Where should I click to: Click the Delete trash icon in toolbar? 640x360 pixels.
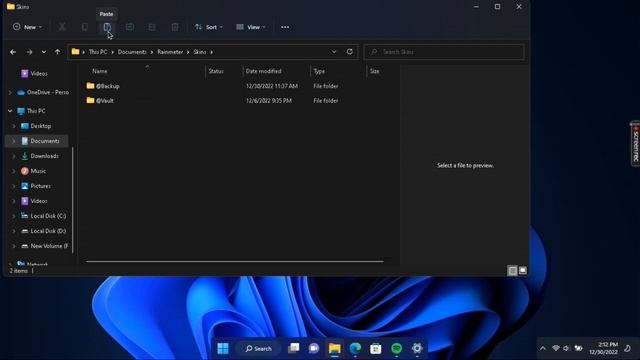point(175,27)
